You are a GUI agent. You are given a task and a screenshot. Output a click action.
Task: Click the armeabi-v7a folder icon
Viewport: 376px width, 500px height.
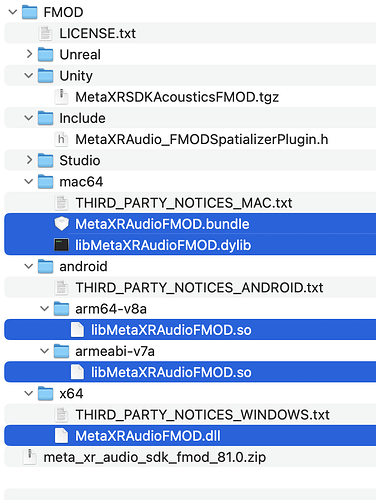(61, 351)
